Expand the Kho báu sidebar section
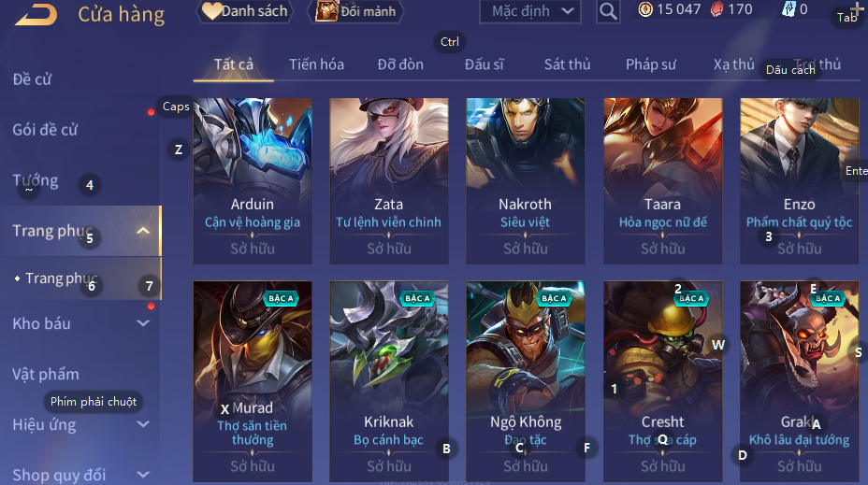This screenshot has height=485, width=868. click(143, 323)
